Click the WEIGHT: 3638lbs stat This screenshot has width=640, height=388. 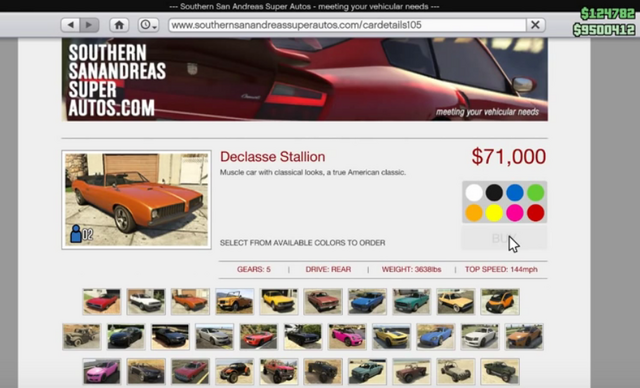point(411,269)
